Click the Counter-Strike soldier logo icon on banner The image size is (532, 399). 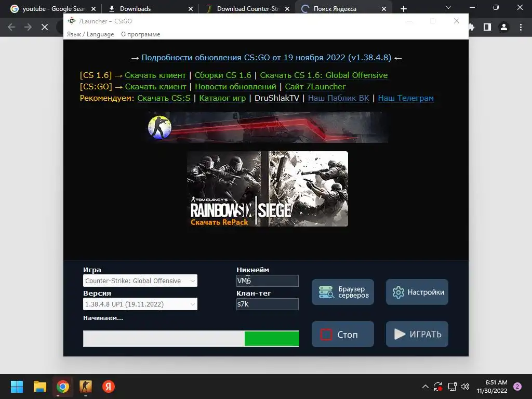[x=160, y=128]
